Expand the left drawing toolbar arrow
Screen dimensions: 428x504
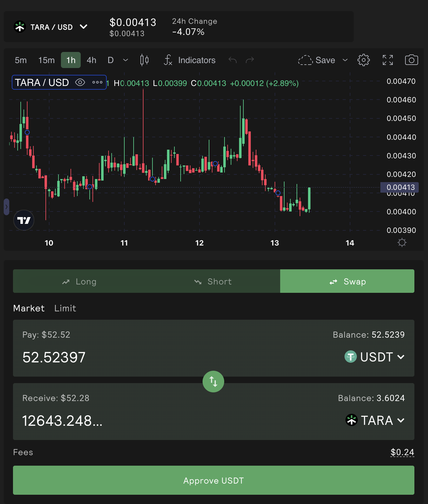6,207
